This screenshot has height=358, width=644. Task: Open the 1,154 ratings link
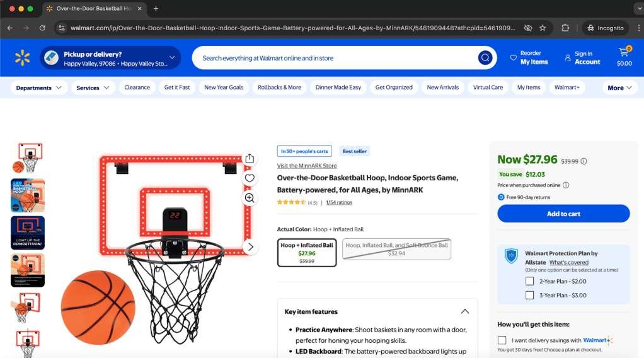[x=339, y=202]
